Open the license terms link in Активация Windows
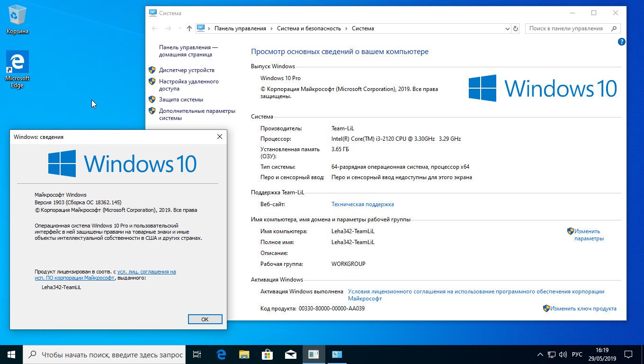The image size is (644, 364). tap(476, 295)
